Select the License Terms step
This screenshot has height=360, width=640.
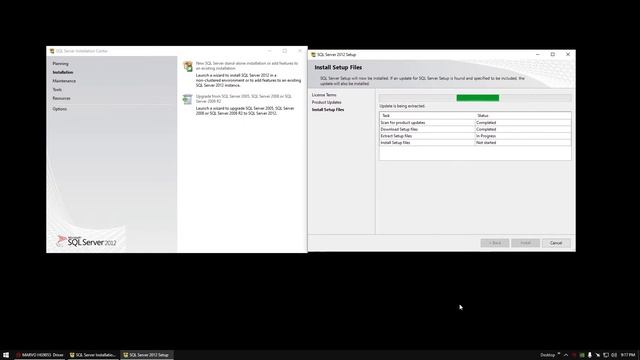[324, 95]
